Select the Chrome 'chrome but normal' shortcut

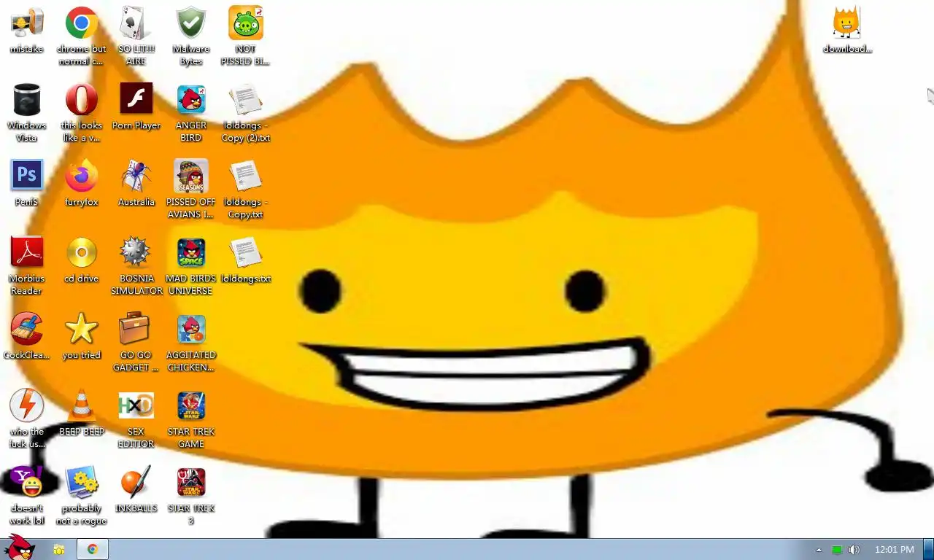[x=82, y=36]
